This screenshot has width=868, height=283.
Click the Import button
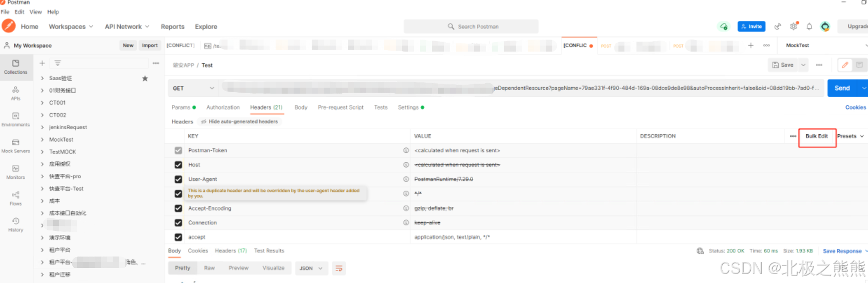tap(150, 45)
